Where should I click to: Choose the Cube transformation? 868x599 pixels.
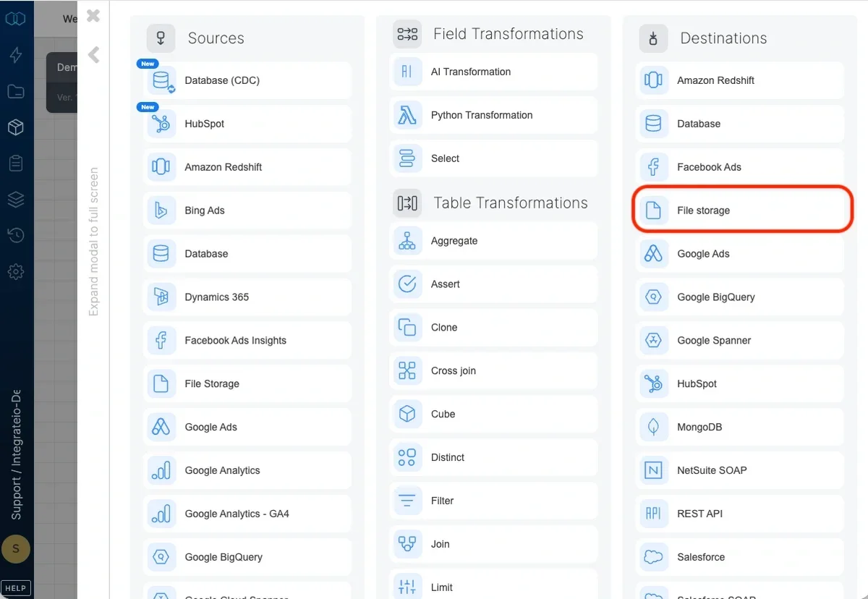[494, 415]
